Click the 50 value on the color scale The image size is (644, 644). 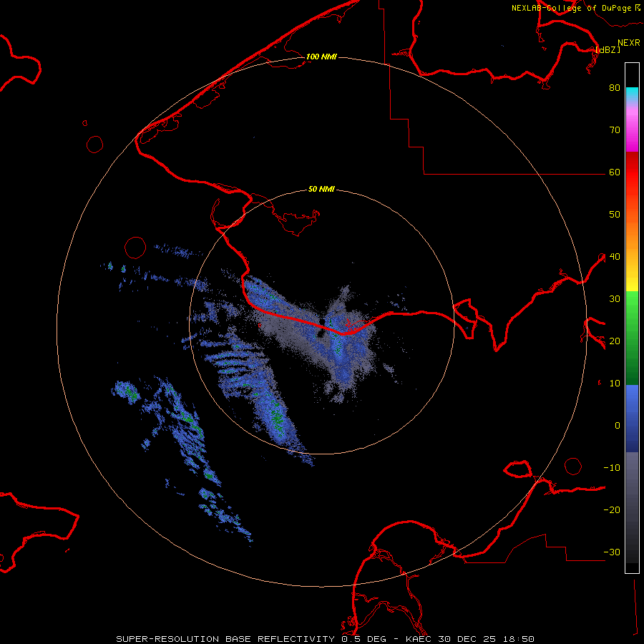click(615, 215)
